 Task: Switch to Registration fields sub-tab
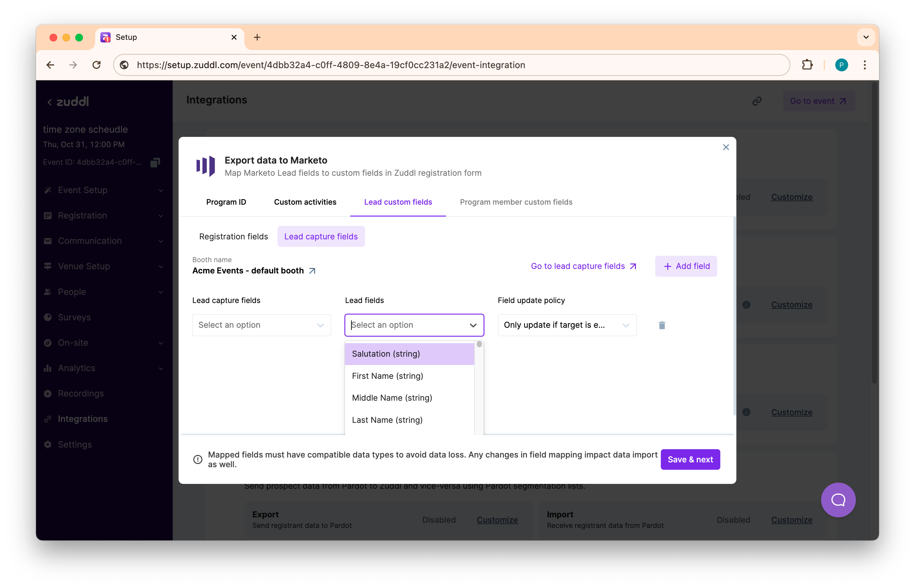pyautogui.click(x=233, y=236)
